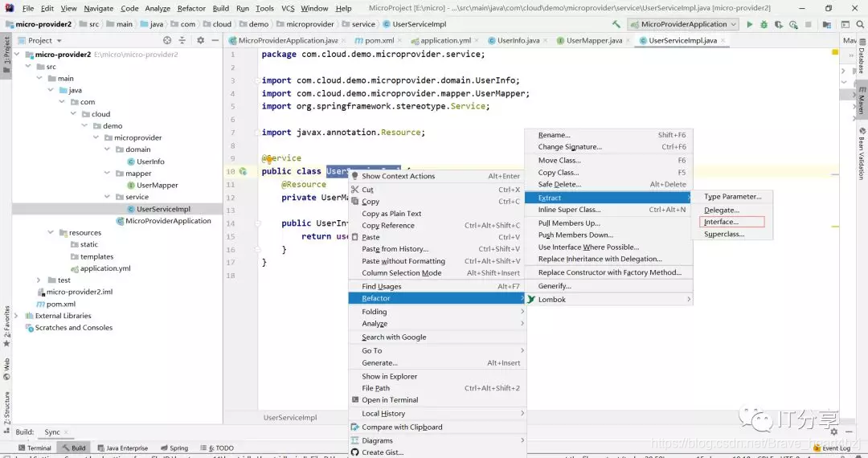Open search everywhere magnifier icon
This screenshot has width=868, height=458.
point(860,24)
